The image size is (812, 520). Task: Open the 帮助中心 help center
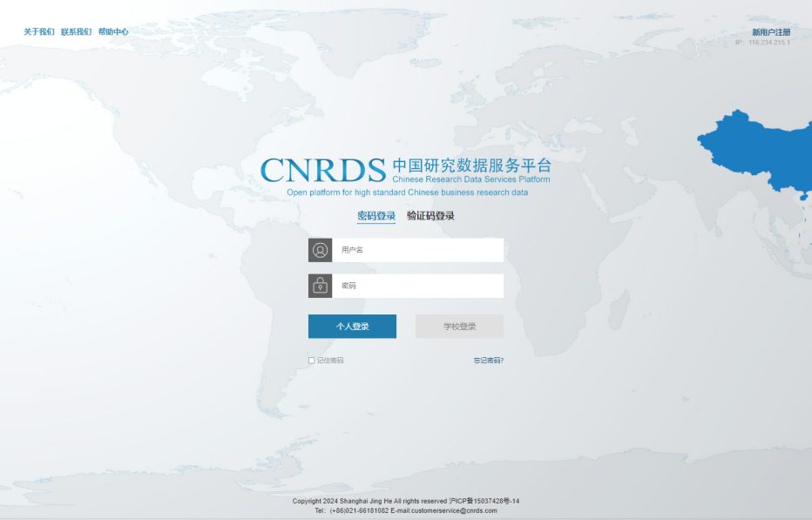pos(113,32)
